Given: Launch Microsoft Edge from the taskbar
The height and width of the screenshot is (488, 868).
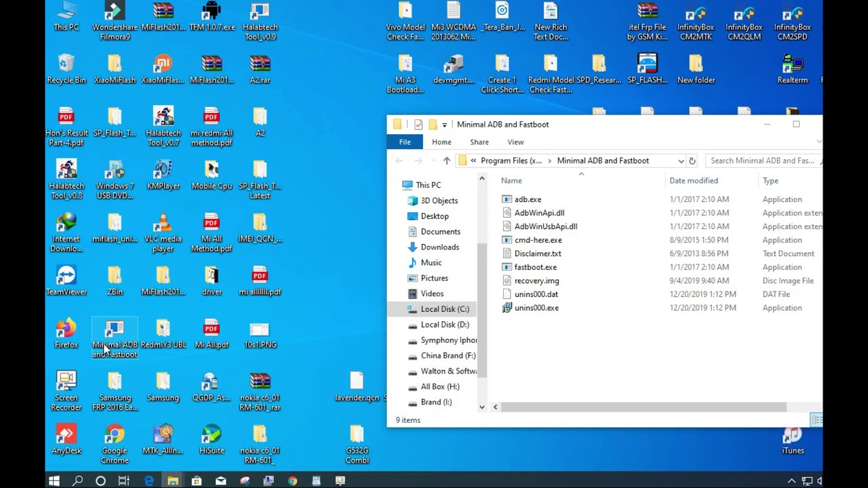Looking at the screenshot, I should [149, 481].
